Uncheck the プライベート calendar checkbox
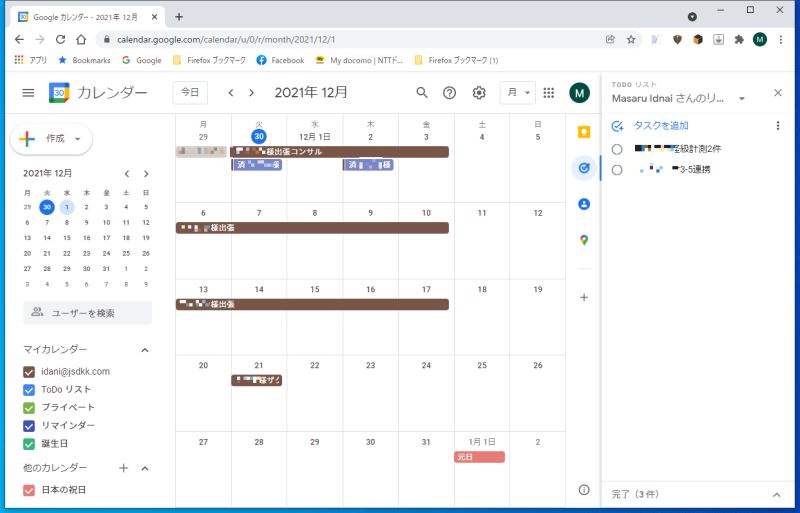The height and width of the screenshot is (513, 800). (x=29, y=408)
